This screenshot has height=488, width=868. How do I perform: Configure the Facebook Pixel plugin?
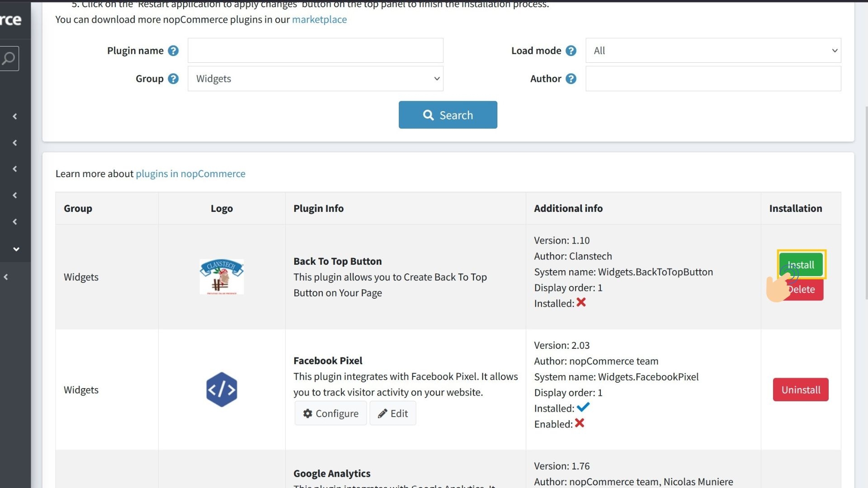pyautogui.click(x=331, y=413)
